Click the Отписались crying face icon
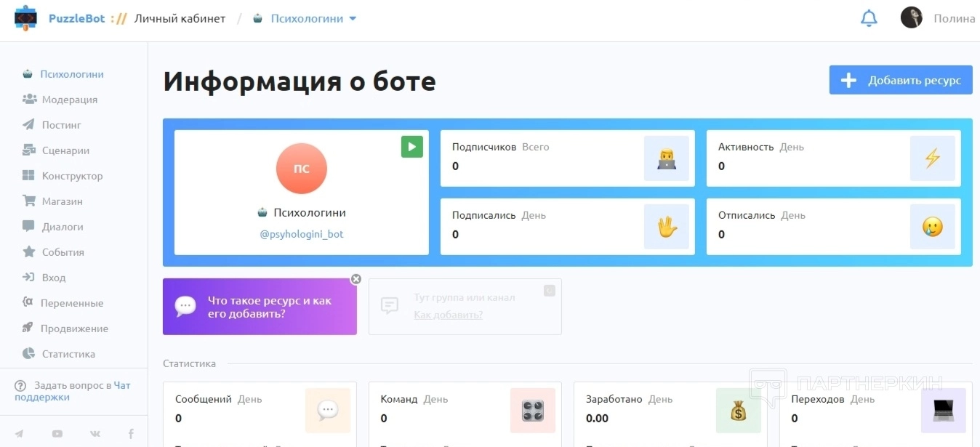This screenshot has height=447, width=980. (x=933, y=227)
